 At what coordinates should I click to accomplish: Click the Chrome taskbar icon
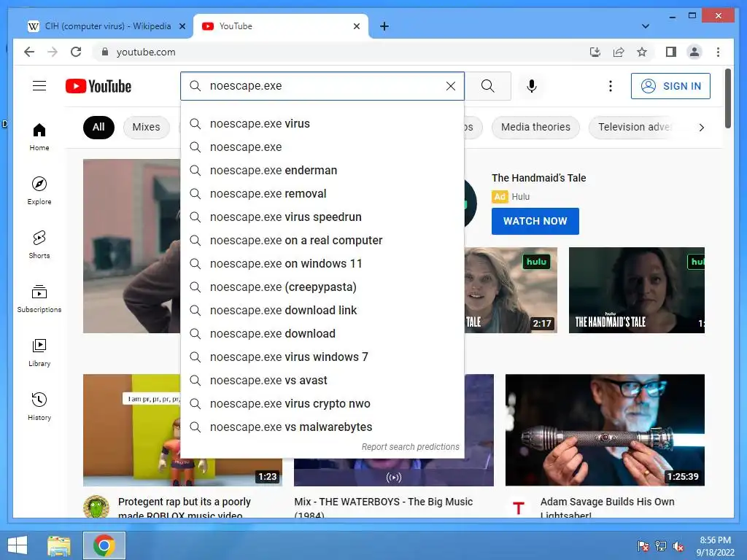(104, 545)
